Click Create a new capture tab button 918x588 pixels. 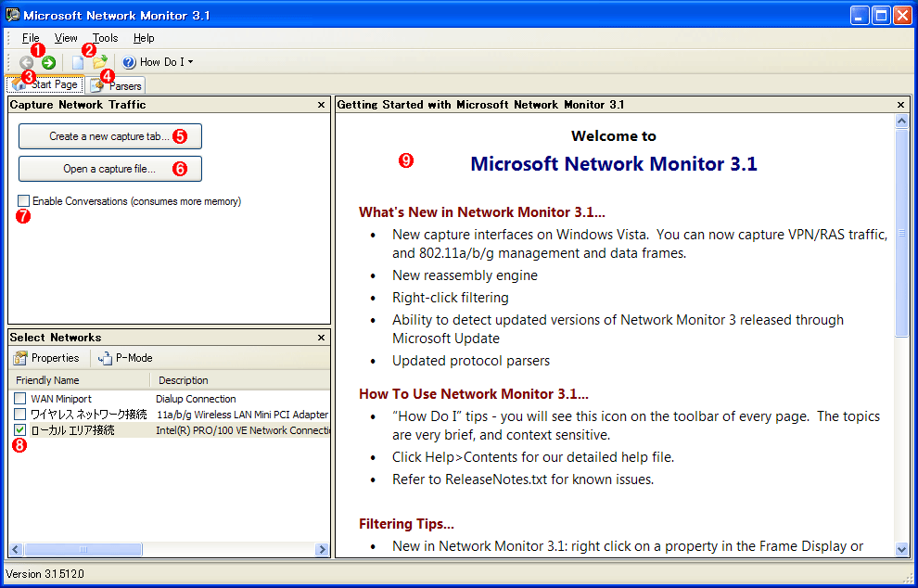click(110, 136)
